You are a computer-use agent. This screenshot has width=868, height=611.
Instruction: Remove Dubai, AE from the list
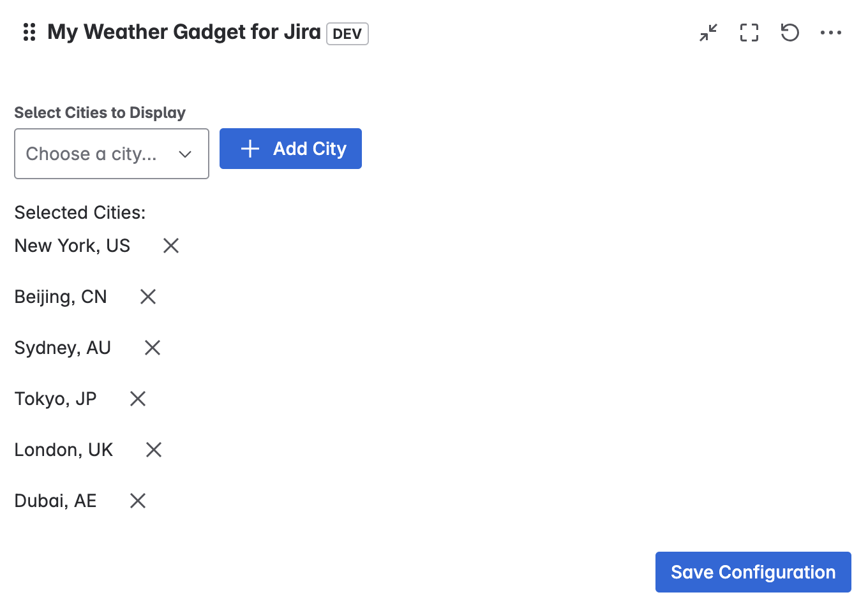click(x=137, y=500)
